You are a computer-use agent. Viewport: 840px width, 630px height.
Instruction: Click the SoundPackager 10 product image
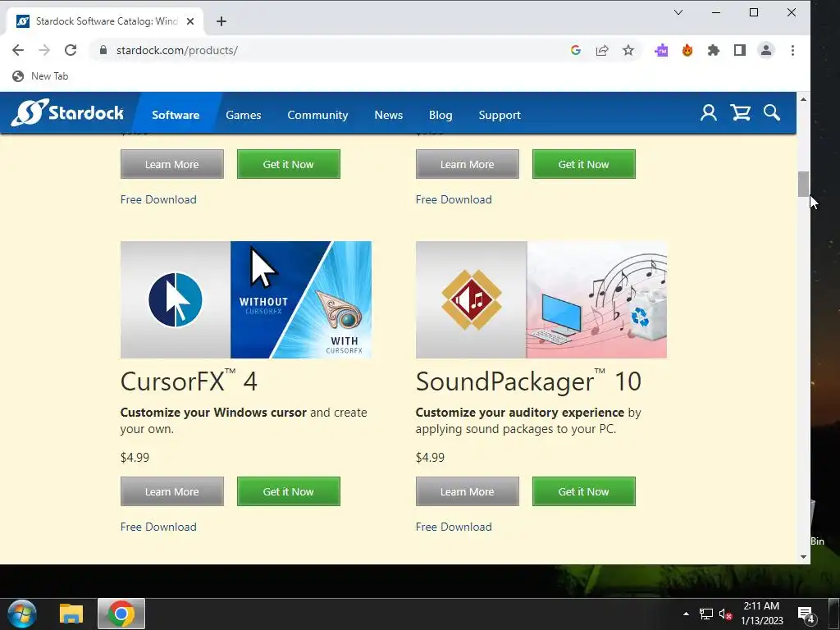(x=541, y=299)
